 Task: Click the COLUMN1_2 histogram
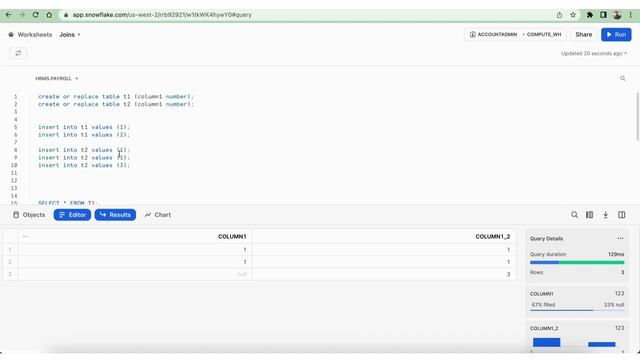pos(577,343)
